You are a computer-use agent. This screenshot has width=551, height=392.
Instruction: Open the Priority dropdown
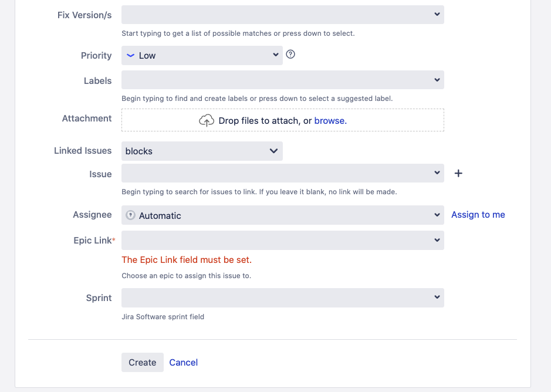pyautogui.click(x=276, y=55)
